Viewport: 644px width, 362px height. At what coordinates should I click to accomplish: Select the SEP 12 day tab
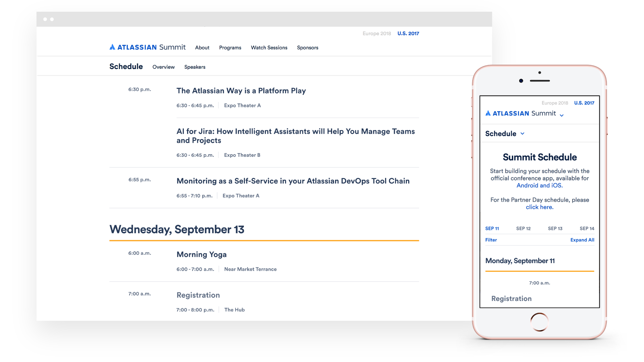pyautogui.click(x=523, y=229)
